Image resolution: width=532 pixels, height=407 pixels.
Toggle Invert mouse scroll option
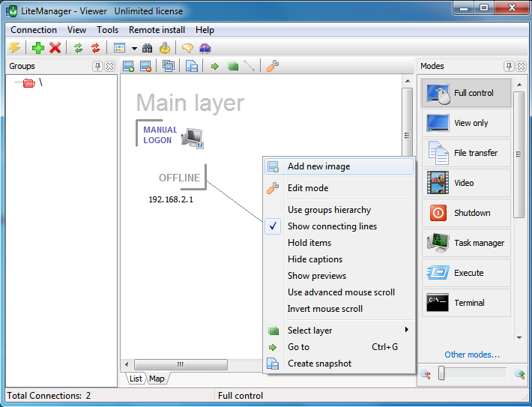[339, 309]
